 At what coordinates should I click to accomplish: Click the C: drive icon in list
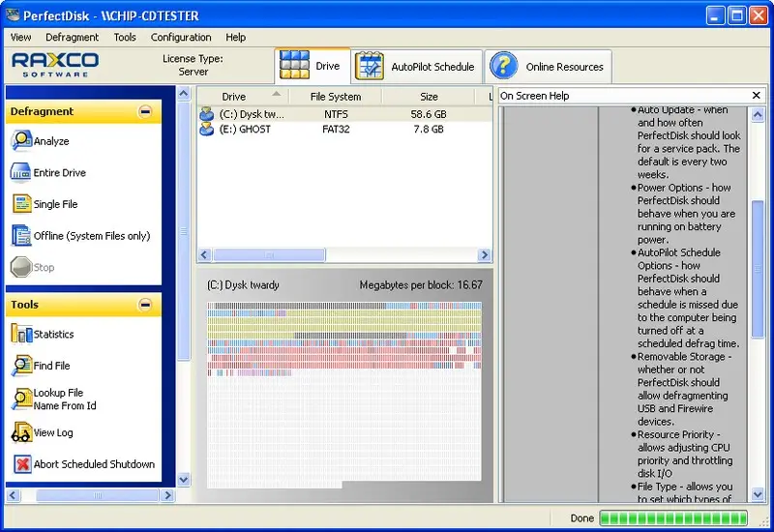(207, 114)
